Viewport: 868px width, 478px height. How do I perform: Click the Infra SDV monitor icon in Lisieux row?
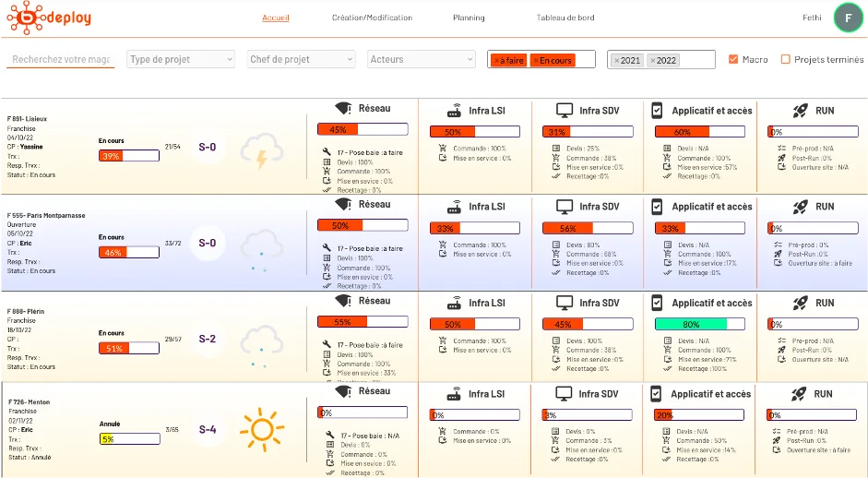click(x=565, y=111)
